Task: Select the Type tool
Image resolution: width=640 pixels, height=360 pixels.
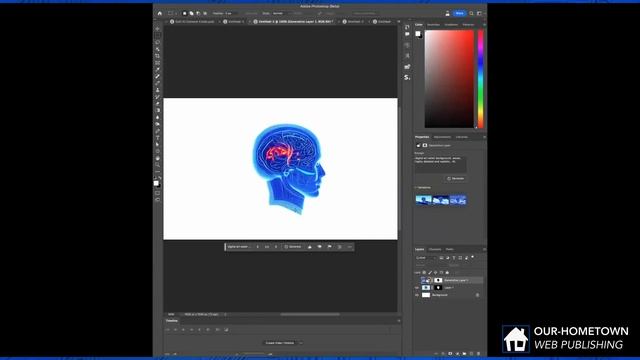Action: [158, 138]
